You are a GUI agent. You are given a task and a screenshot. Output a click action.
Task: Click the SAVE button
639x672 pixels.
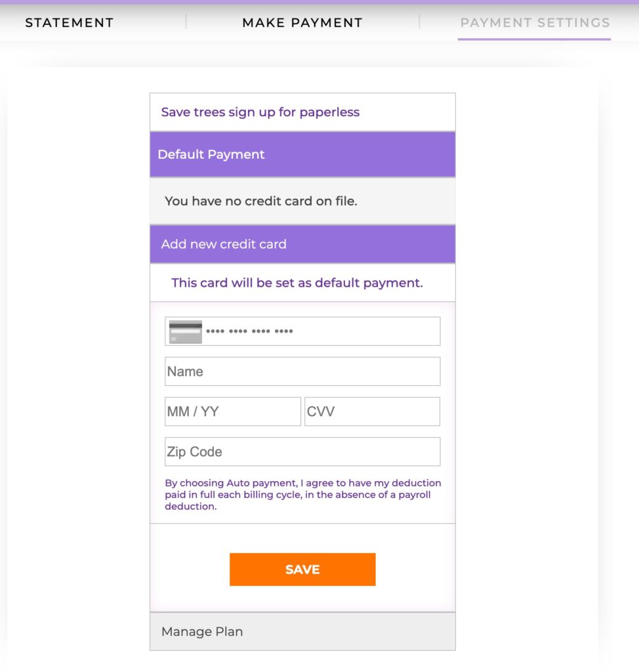[x=302, y=569]
